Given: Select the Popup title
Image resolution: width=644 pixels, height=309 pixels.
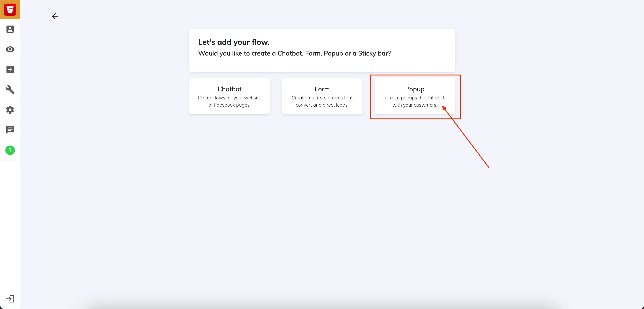Looking at the screenshot, I should (415, 89).
